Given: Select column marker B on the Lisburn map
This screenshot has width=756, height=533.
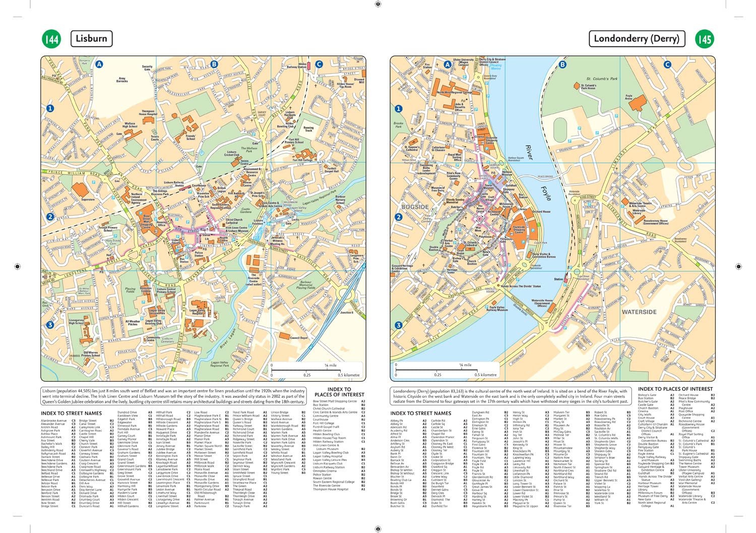Looking at the screenshot, I should 214,64.
